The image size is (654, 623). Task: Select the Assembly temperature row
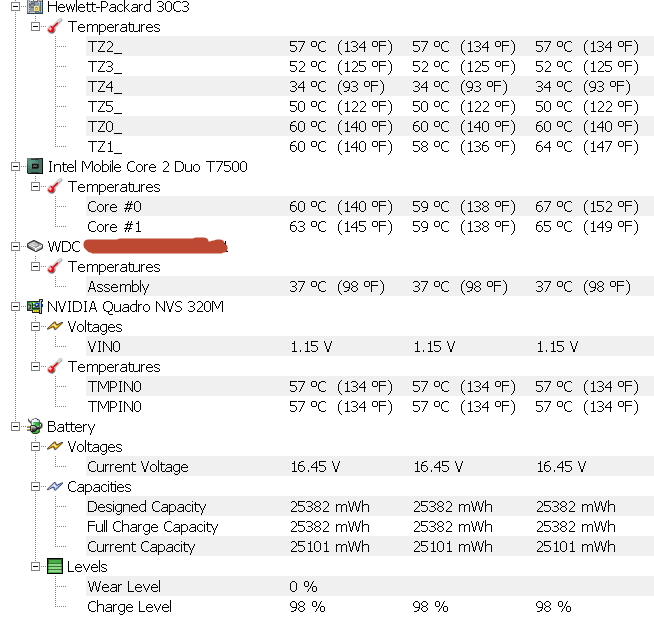point(370,286)
